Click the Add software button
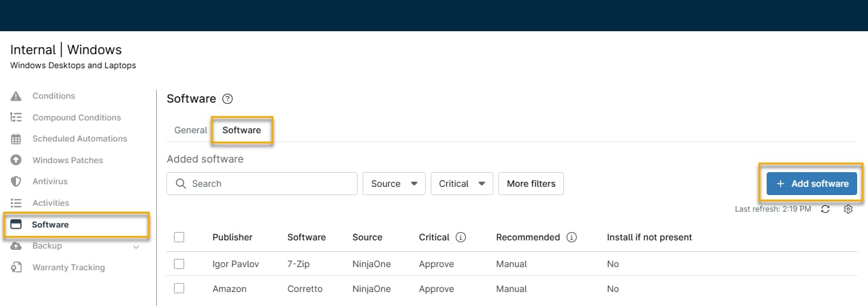Screen dimensions: 868x306 (x=811, y=184)
